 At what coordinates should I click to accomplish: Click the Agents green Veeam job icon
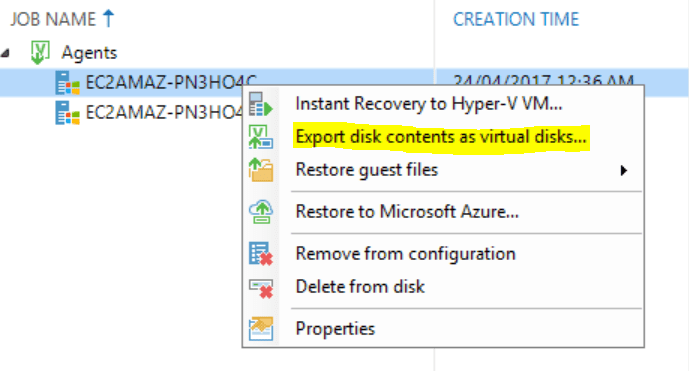click(x=40, y=52)
